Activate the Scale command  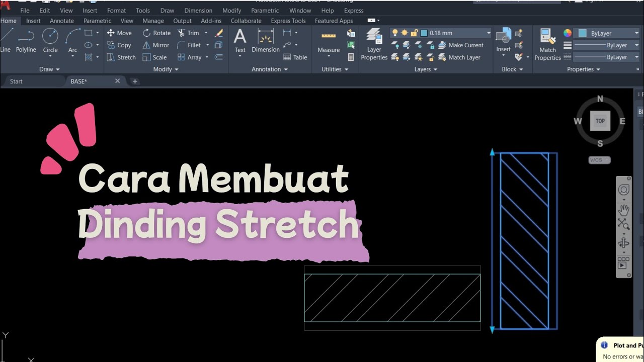tap(154, 57)
